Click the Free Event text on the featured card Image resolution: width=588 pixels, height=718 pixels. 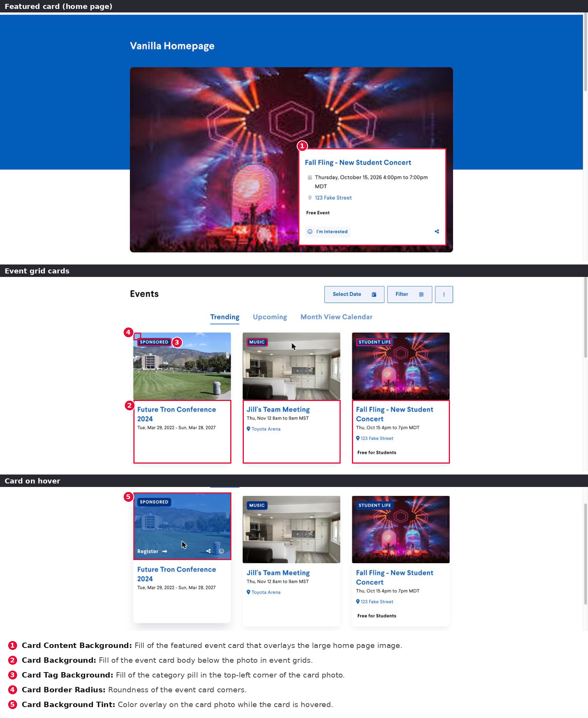click(318, 213)
